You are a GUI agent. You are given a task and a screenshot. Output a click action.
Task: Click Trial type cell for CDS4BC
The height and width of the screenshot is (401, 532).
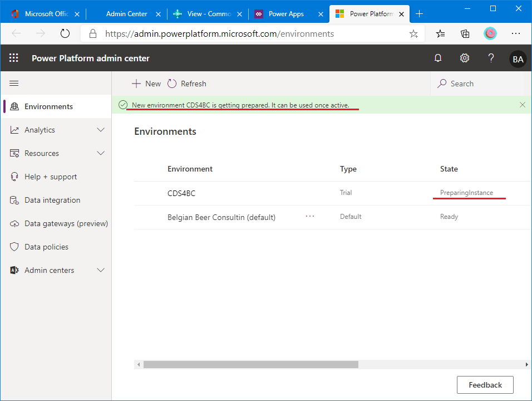(x=346, y=193)
